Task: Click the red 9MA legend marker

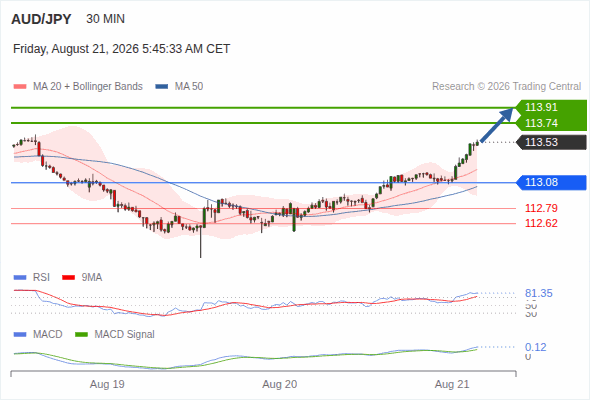Action: pos(68,278)
